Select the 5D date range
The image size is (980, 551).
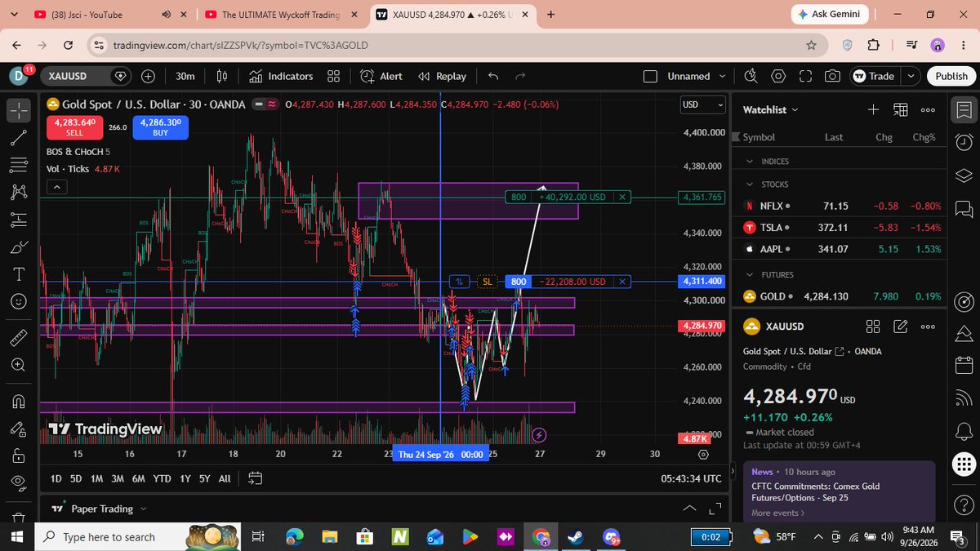[76, 478]
